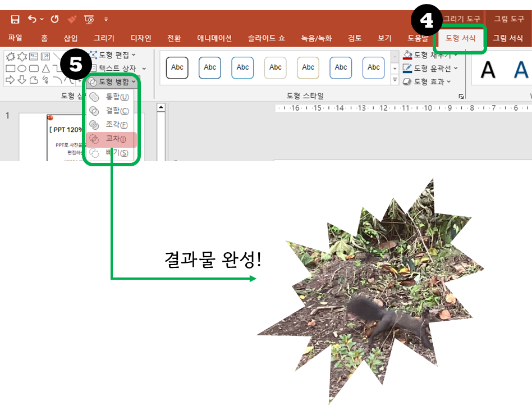
Task: Apply sixth blue Abc shape style
Action: [x=341, y=67]
